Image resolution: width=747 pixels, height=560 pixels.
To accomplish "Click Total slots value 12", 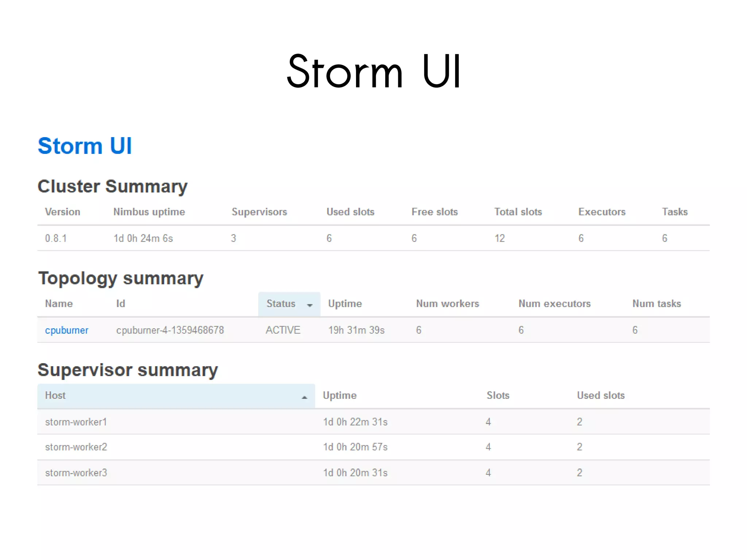I will 500,238.
